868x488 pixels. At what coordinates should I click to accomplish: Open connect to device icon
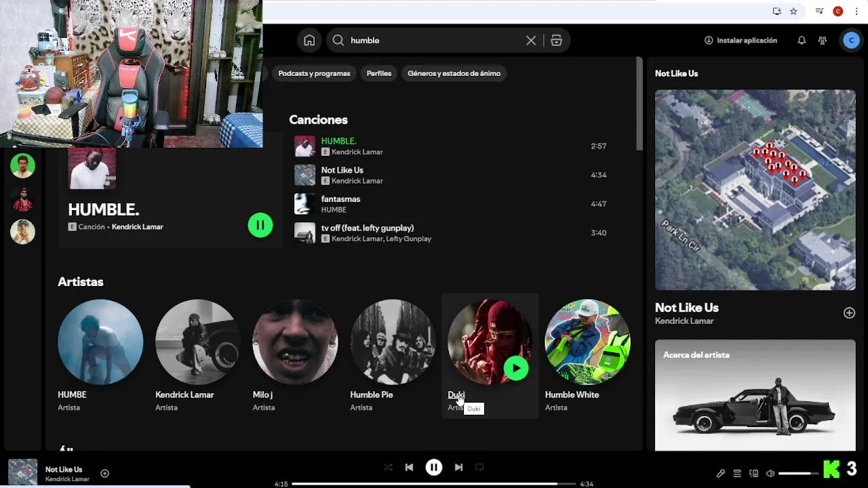(x=753, y=474)
